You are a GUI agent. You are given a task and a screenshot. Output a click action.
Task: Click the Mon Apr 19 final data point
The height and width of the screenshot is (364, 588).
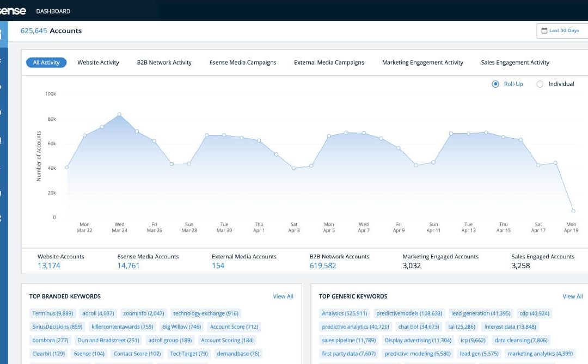[573, 211]
